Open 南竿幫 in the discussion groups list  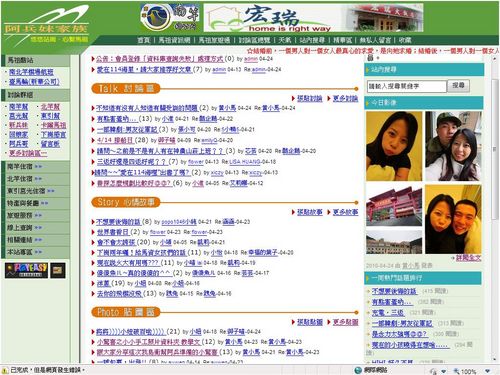19,107
